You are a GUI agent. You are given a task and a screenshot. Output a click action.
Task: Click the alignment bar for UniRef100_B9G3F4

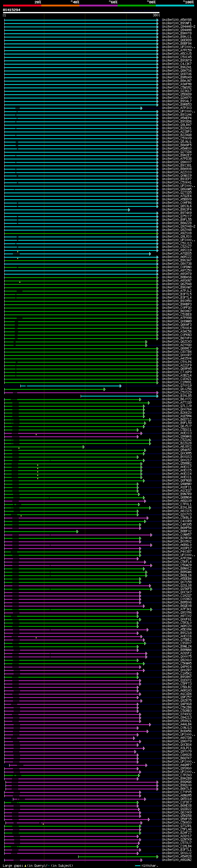point(67,210)
